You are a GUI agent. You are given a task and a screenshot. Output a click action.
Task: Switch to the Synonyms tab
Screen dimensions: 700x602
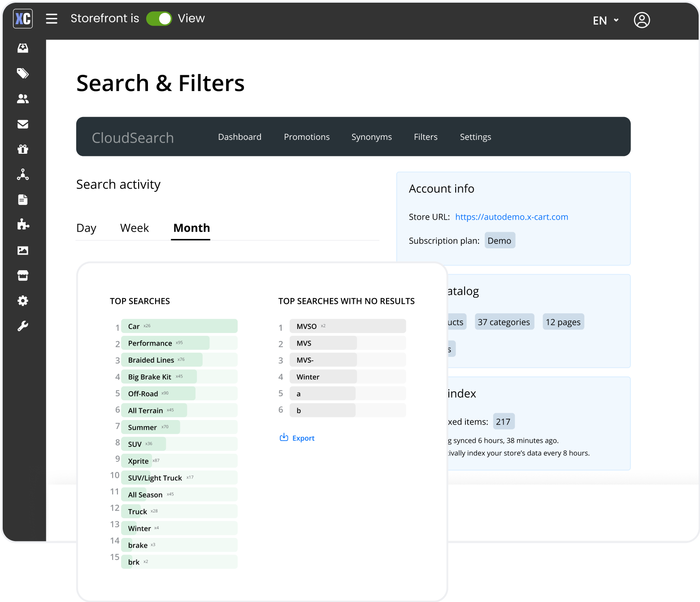click(x=371, y=137)
